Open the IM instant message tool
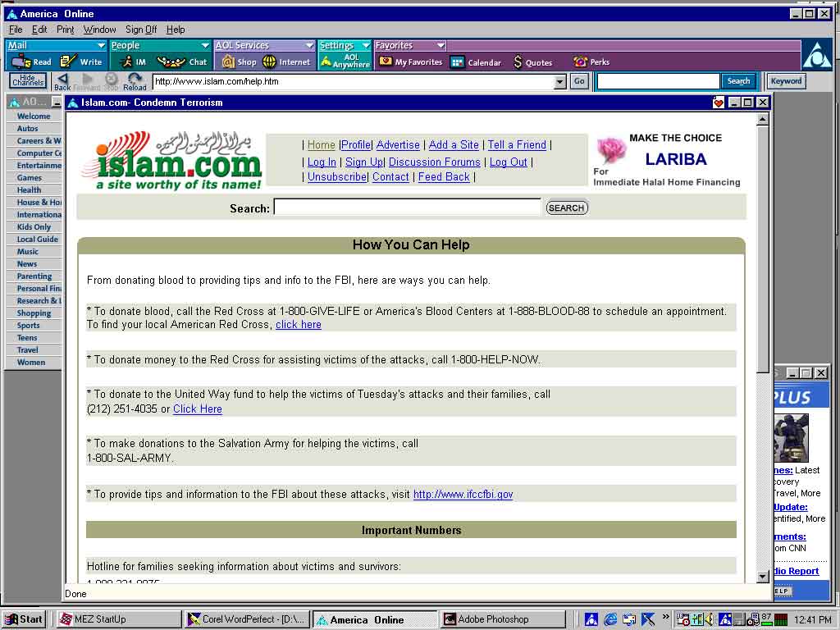 (x=134, y=62)
